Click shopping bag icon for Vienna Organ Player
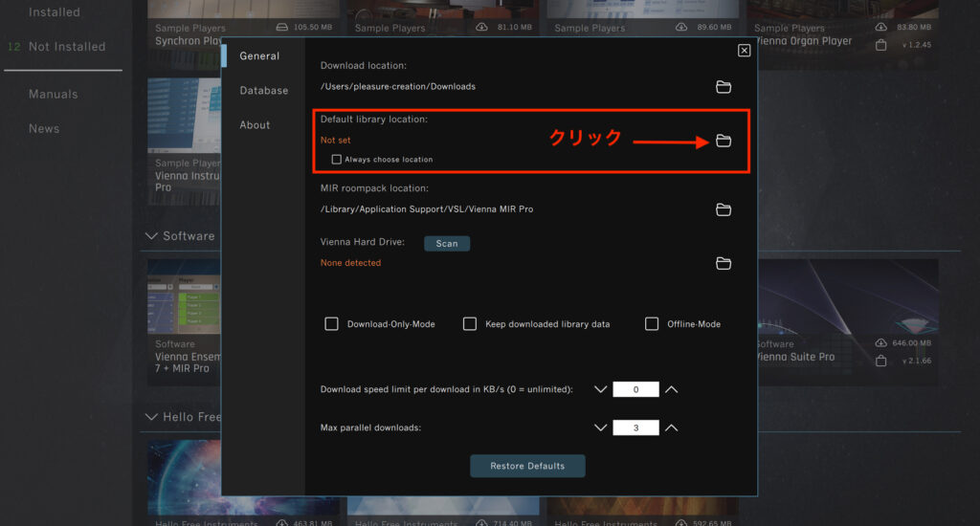980x526 pixels. point(880,45)
